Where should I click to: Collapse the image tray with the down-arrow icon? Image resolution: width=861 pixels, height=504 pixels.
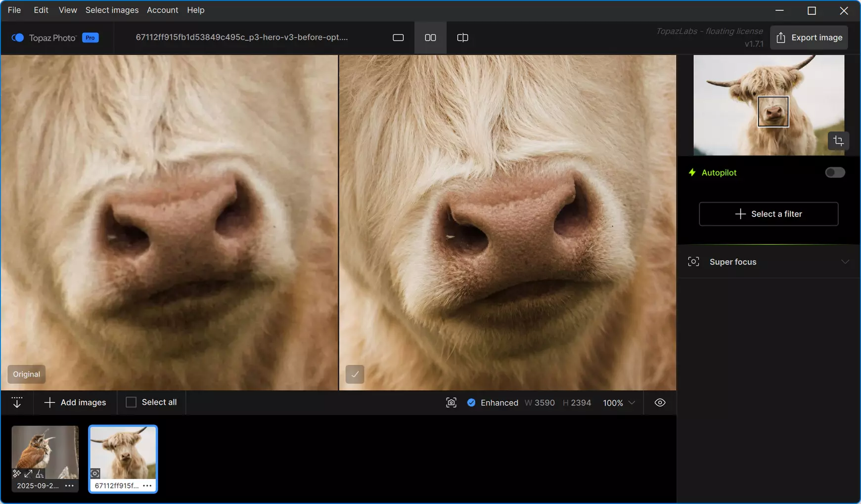click(17, 402)
